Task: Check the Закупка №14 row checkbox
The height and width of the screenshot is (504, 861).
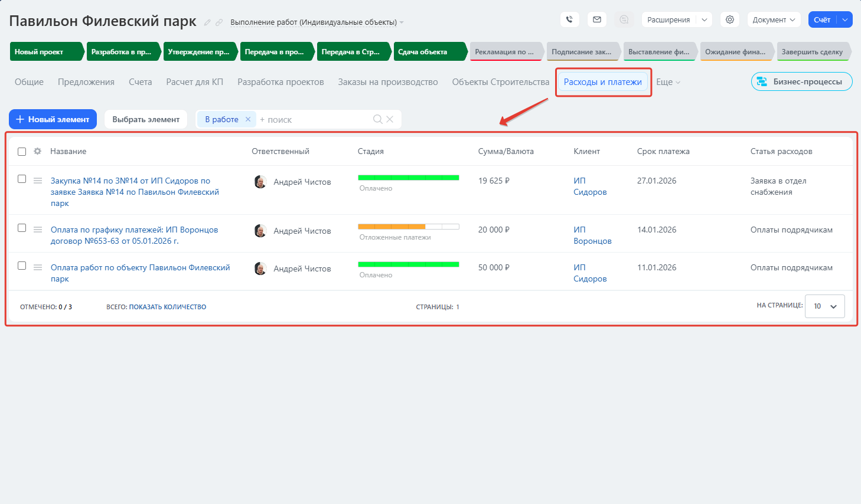Action: pos(22,179)
